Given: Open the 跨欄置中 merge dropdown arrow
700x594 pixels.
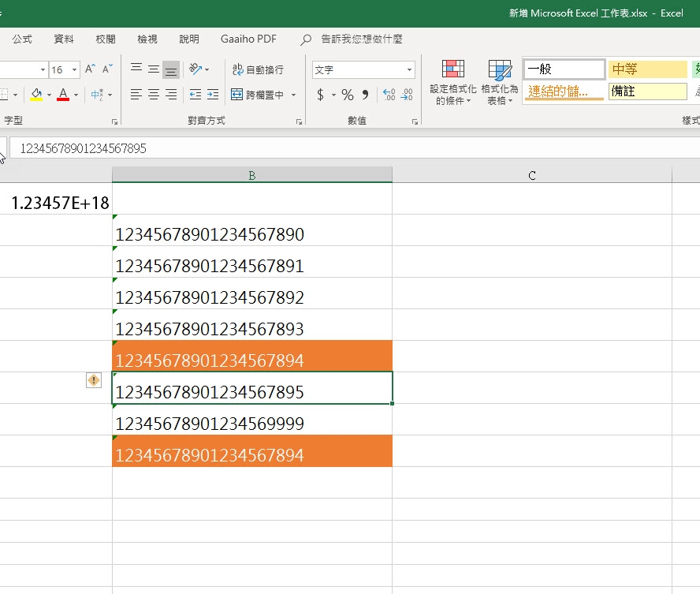Looking at the screenshot, I should (294, 95).
